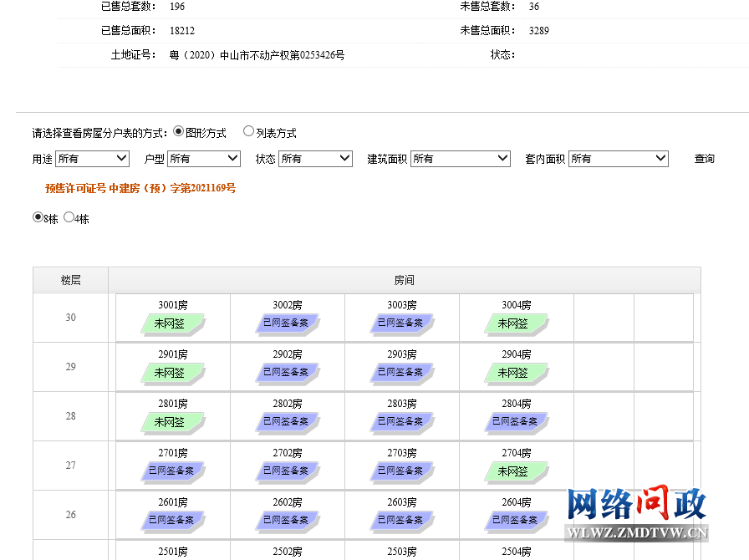Image resolution: width=749 pixels, height=560 pixels.
Task: Click the 查询 search button
Action: click(704, 159)
